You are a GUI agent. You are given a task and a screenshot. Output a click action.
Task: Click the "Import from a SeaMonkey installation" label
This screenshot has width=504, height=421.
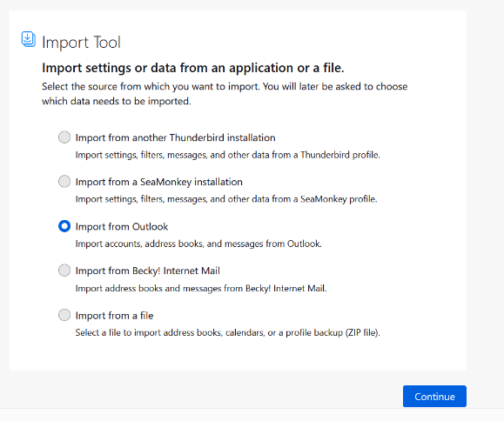coord(158,182)
